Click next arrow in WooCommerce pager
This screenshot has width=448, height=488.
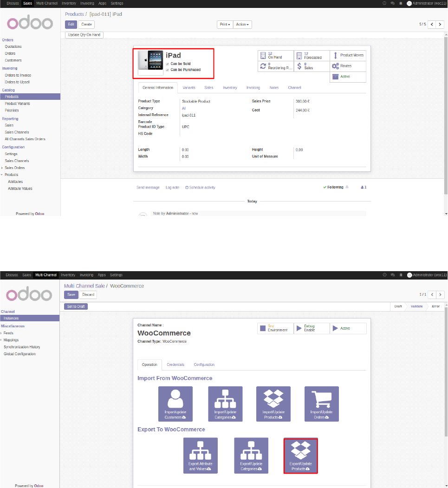[x=440, y=294]
